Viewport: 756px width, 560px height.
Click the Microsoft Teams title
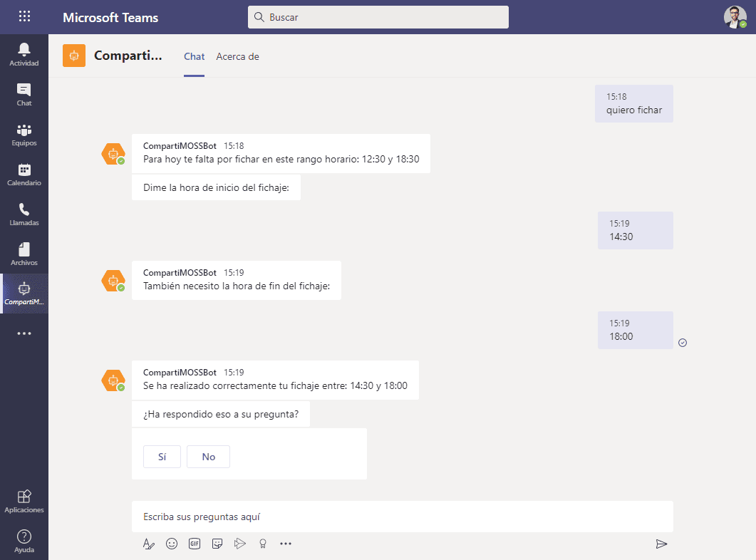(x=110, y=17)
